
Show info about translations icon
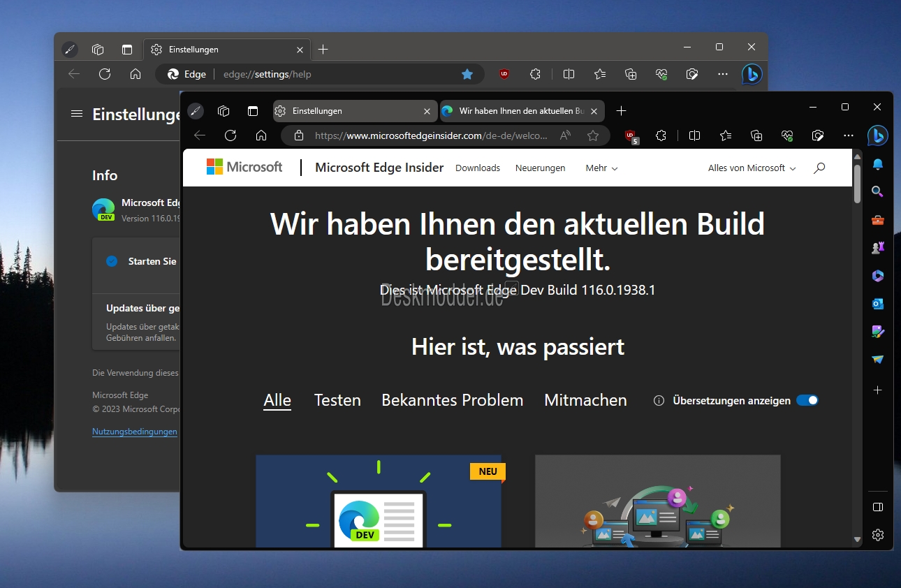[x=659, y=401]
